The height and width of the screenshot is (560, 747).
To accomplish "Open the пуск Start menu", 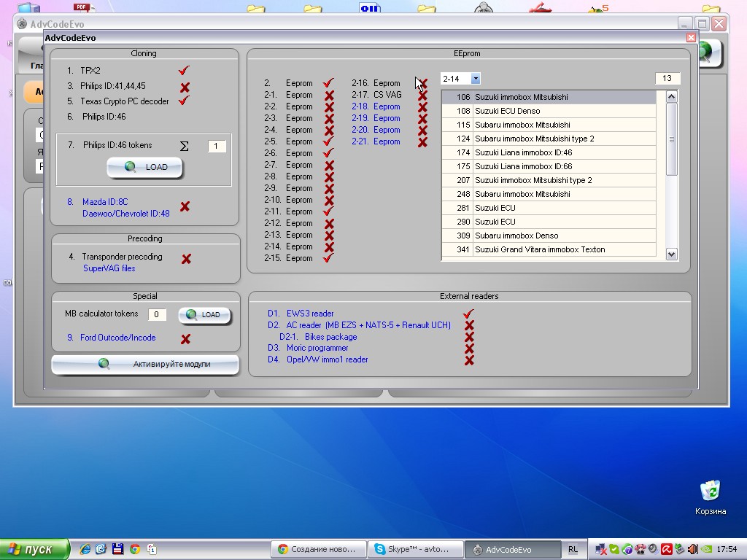I will tap(34, 549).
